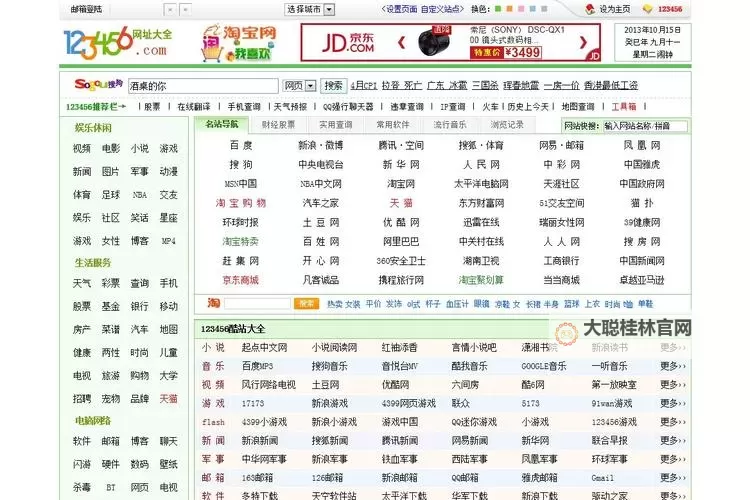Open the 京东商城 link
This screenshot has width=750, height=500.
pos(241,280)
